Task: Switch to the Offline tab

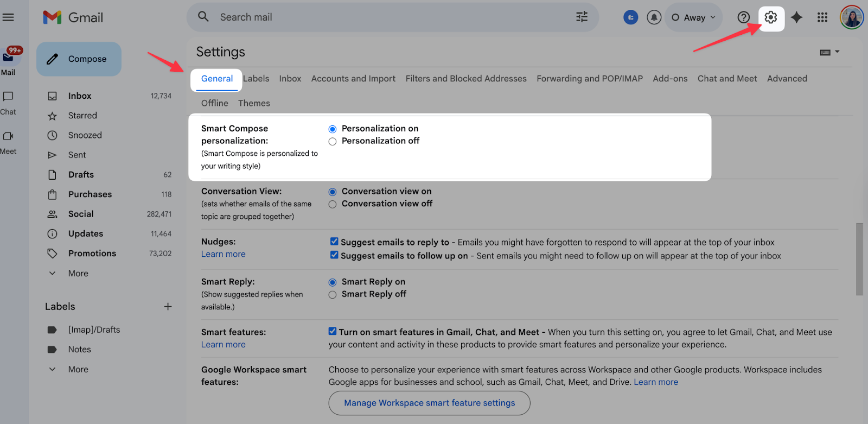Action: pos(215,103)
